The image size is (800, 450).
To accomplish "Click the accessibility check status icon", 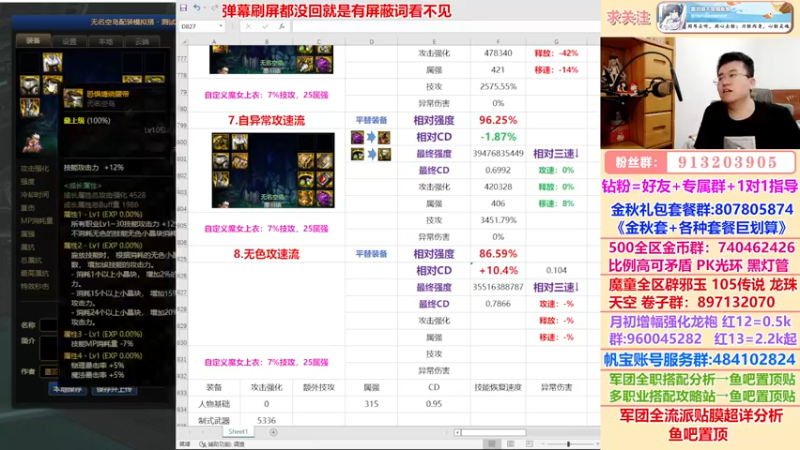I will click(x=203, y=444).
